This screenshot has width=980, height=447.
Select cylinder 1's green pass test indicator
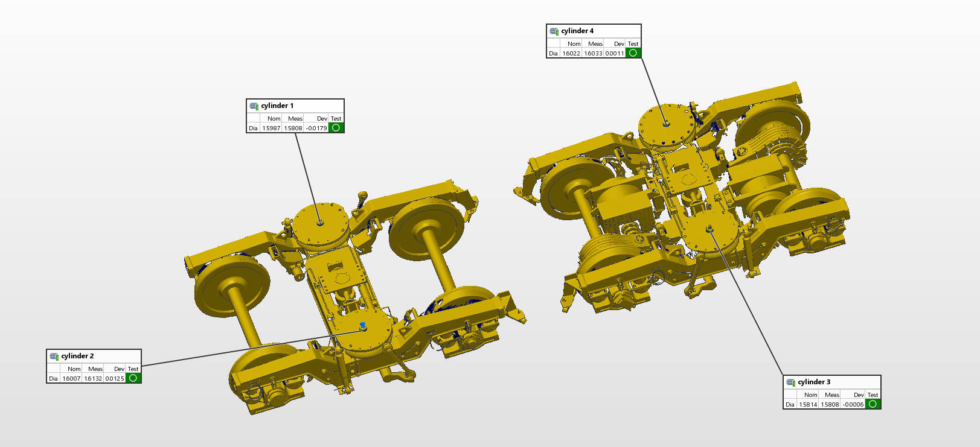pyautogui.click(x=336, y=128)
